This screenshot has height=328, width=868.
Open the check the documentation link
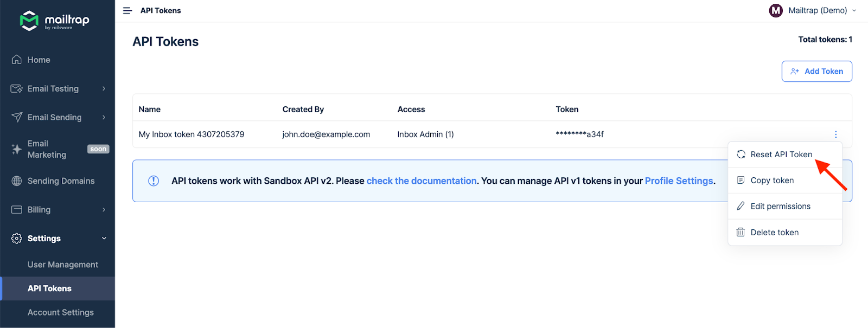coord(421,181)
